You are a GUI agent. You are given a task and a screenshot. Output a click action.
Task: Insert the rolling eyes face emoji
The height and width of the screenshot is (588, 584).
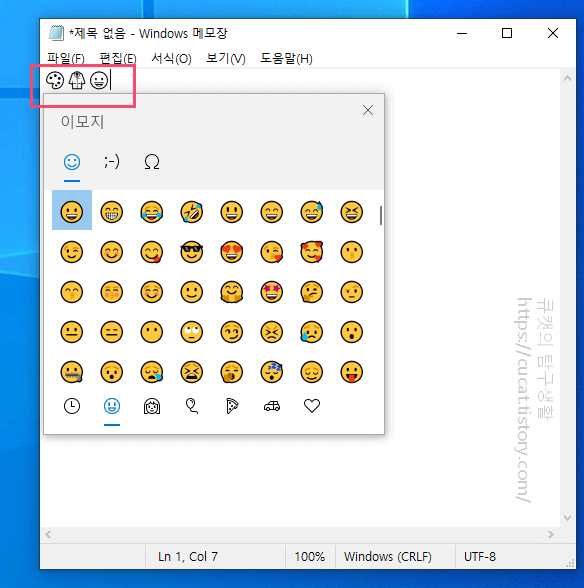point(192,332)
